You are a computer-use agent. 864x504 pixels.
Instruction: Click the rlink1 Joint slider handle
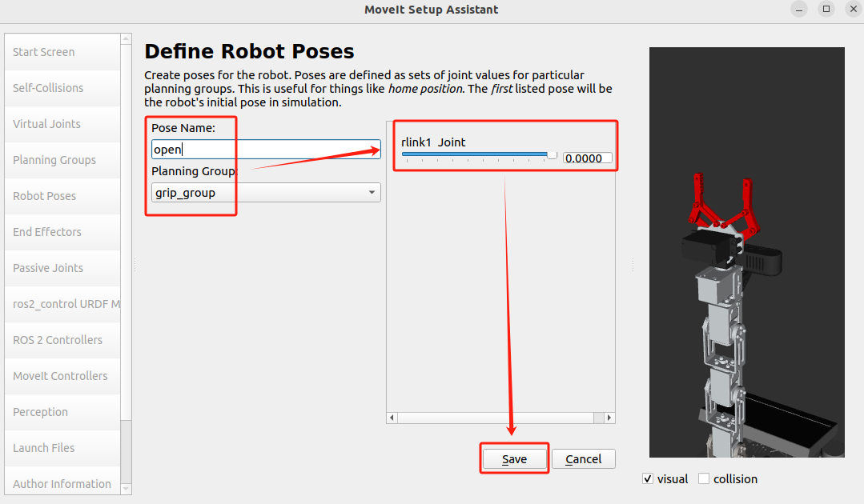pos(553,155)
